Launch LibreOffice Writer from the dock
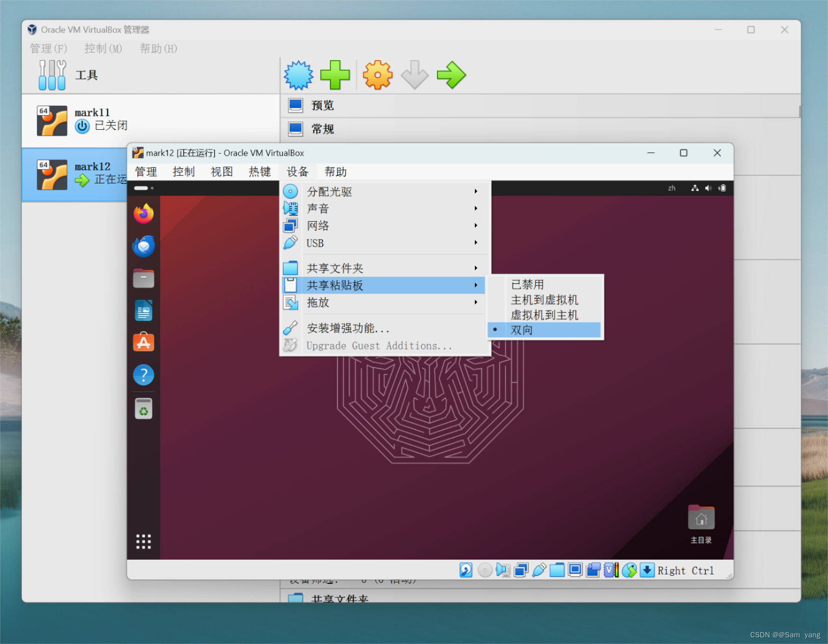Image resolution: width=828 pixels, height=644 pixels. coord(144,310)
